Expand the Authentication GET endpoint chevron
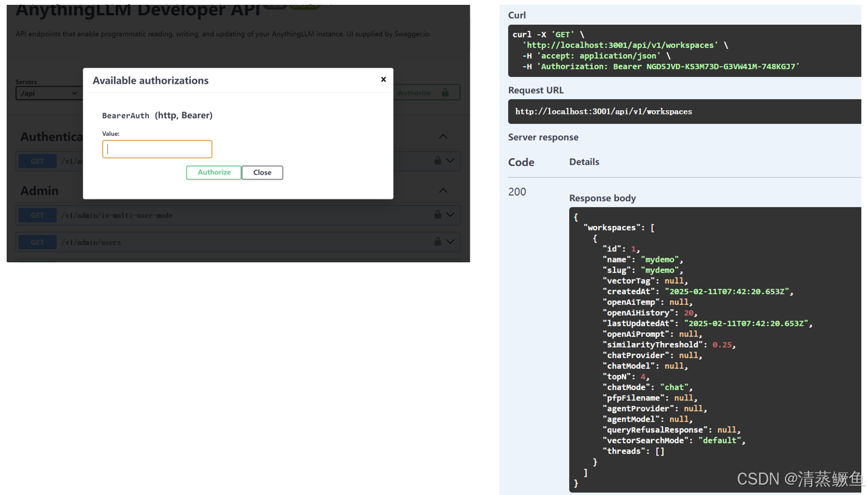868x495 pixels. (x=450, y=161)
